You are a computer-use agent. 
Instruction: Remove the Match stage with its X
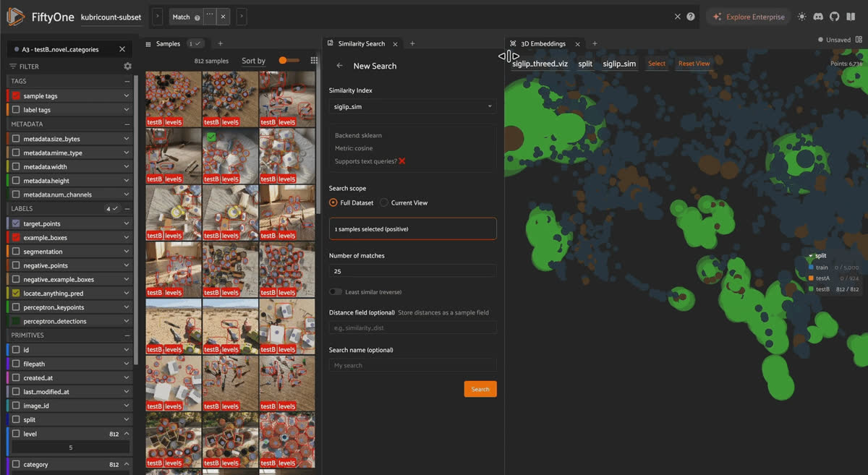pyautogui.click(x=224, y=17)
